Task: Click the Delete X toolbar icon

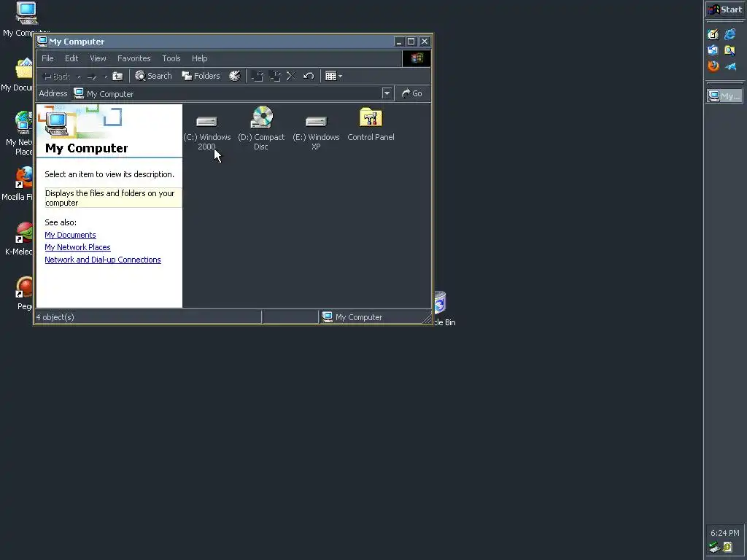Action: pyautogui.click(x=291, y=76)
